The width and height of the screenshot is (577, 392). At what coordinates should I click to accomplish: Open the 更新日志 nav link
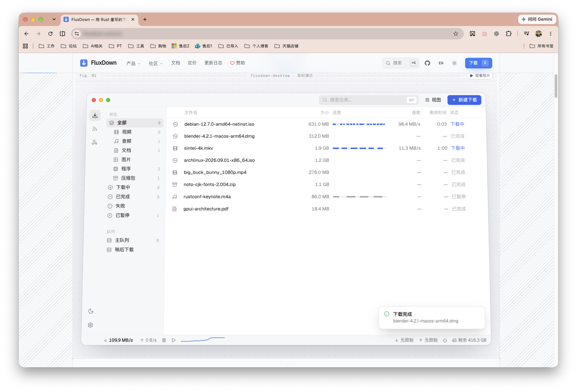point(213,63)
